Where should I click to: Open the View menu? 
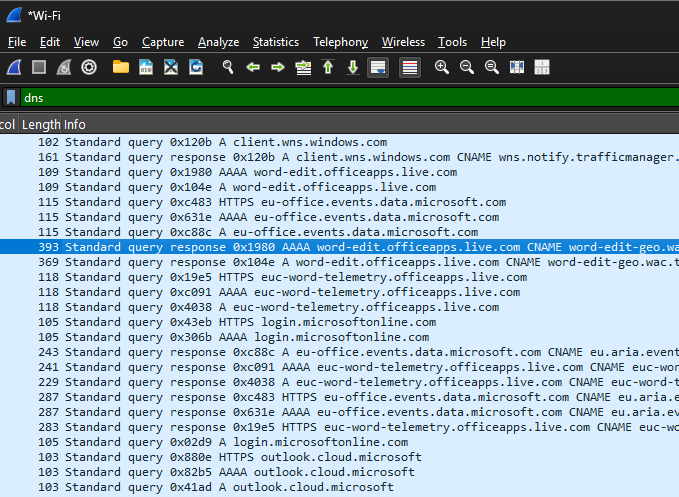(x=86, y=42)
